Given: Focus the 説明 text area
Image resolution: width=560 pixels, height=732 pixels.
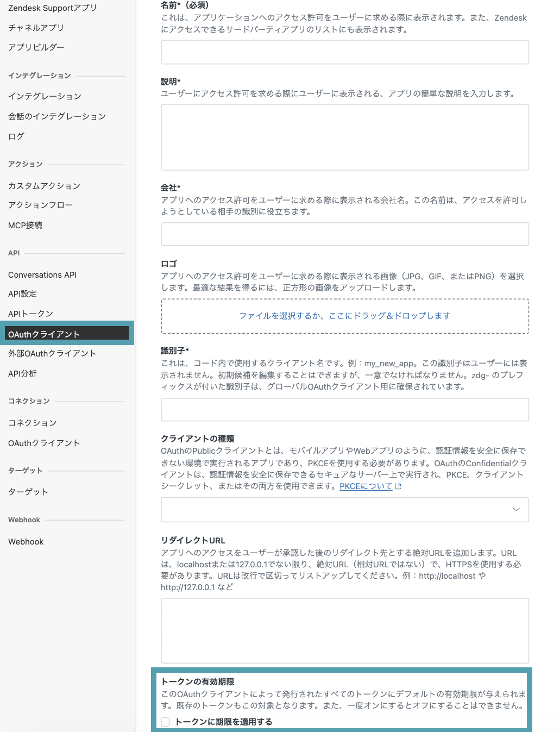Looking at the screenshot, I should (x=345, y=137).
